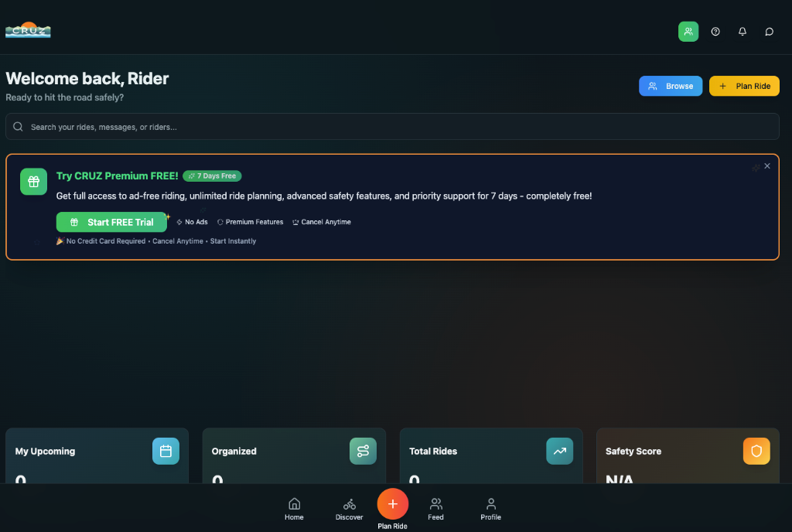
Task: Switch to Feed tab
Action: [x=435, y=509]
